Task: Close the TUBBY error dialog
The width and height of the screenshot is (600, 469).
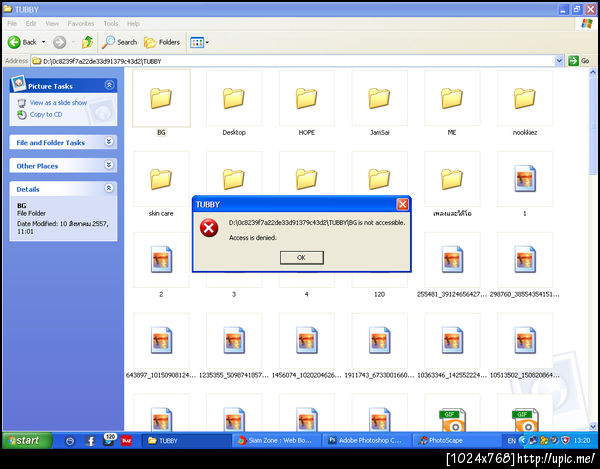Action: coord(403,204)
